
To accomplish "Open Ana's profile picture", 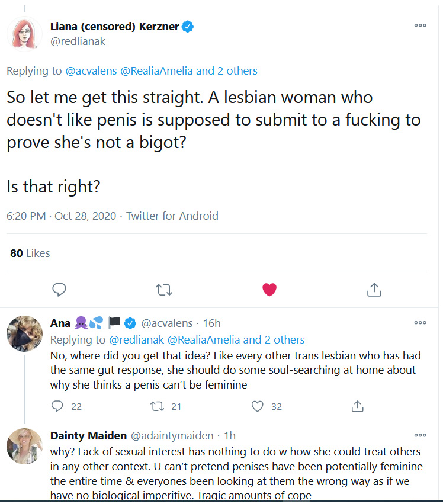I will coord(24,334).
